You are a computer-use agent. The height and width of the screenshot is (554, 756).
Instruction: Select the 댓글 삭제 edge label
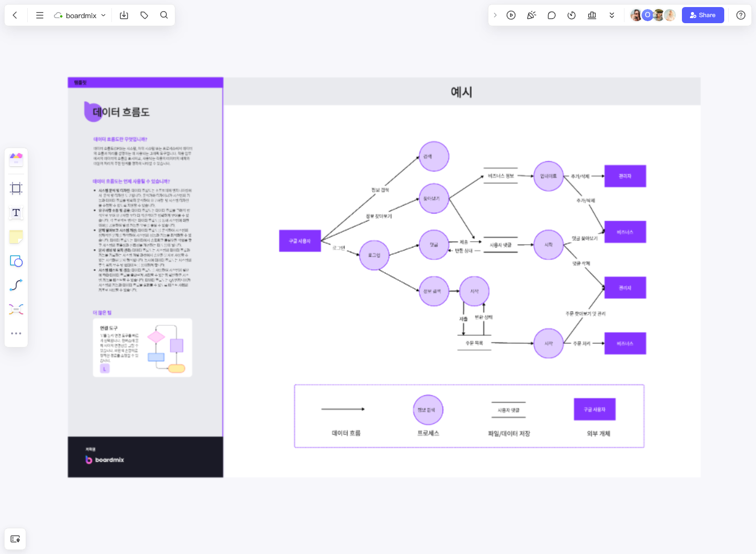pyautogui.click(x=581, y=263)
